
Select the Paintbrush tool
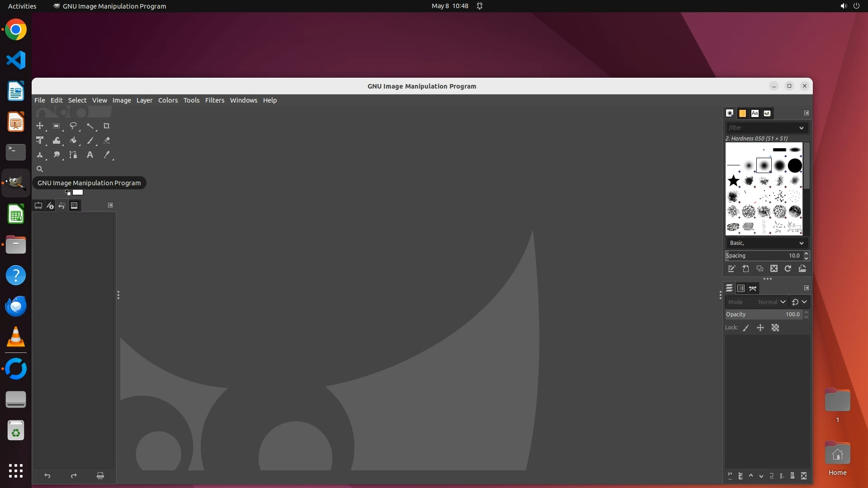point(90,141)
